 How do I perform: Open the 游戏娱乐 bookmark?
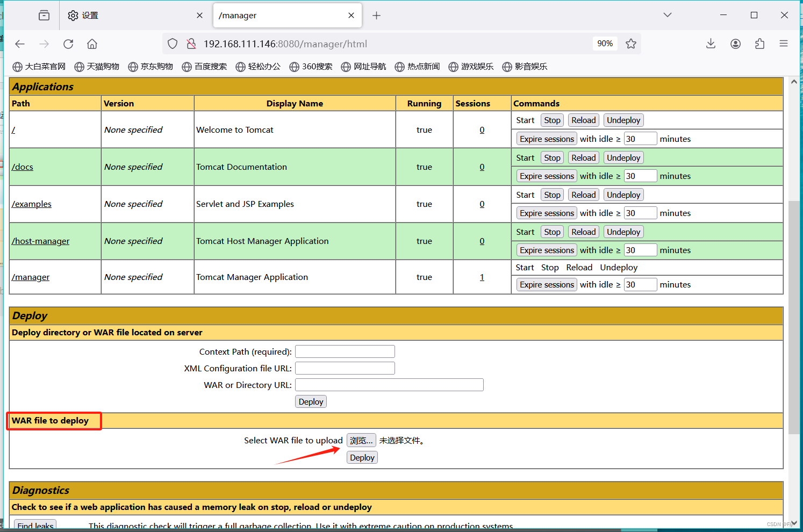[471, 67]
